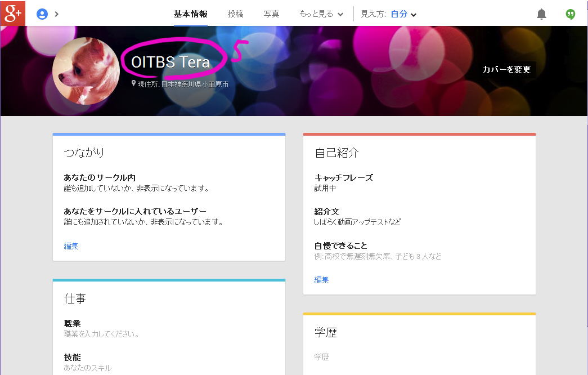588x375 pixels.
Task: Click the 例: 高校で無遅刻無欠席 placeholder text
Action: 378,256
